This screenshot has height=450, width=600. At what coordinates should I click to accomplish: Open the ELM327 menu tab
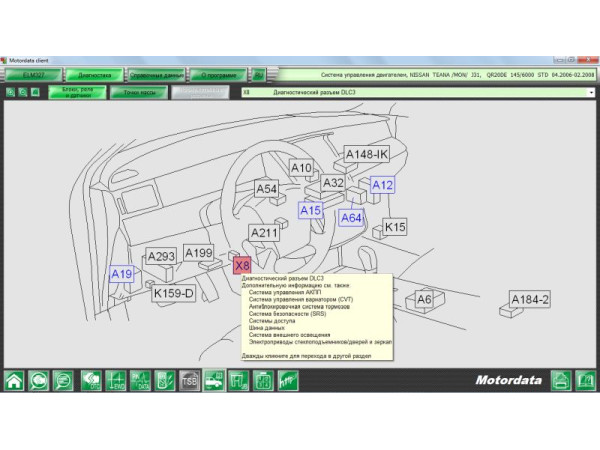coord(34,74)
